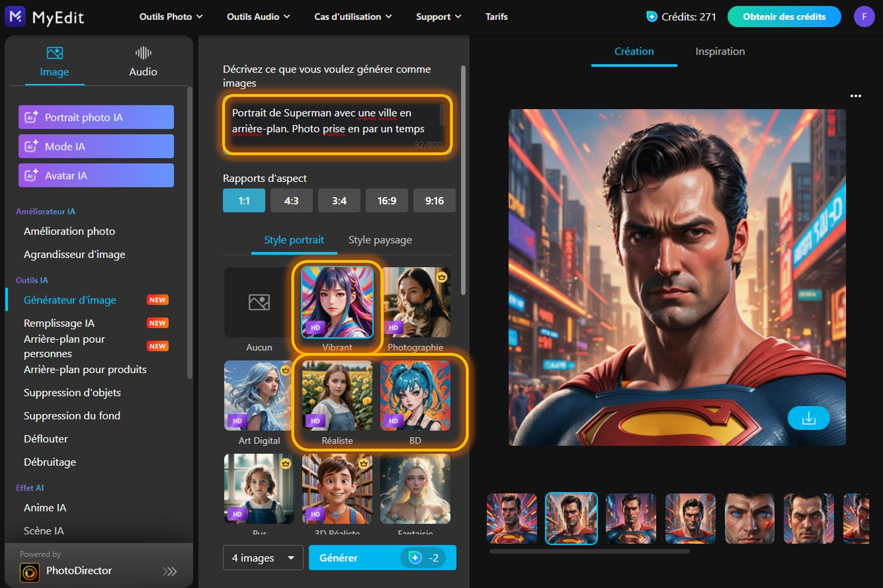Open Débruitage tool
The height and width of the screenshot is (588, 883).
tap(50, 462)
